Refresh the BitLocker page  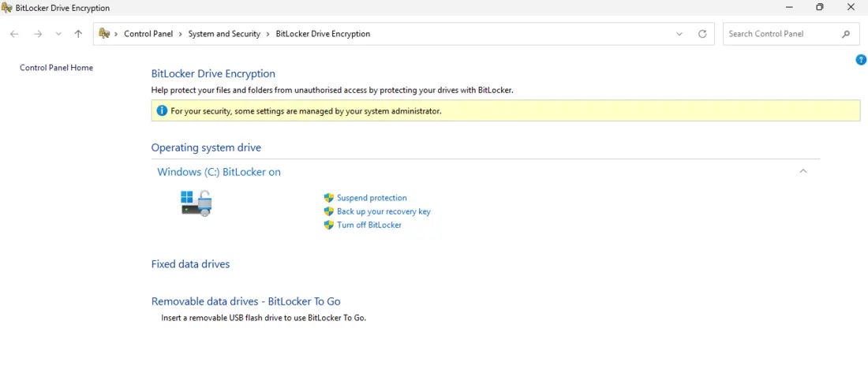pyautogui.click(x=702, y=34)
